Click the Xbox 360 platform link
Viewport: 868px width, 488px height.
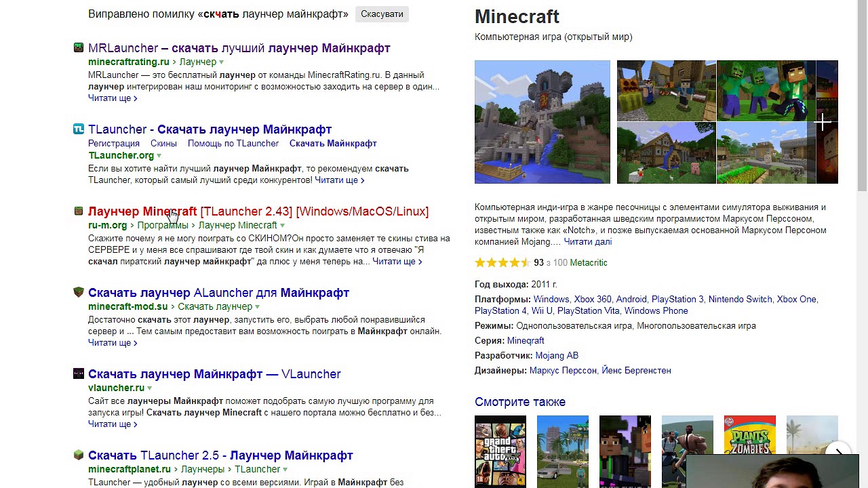click(593, 300)
